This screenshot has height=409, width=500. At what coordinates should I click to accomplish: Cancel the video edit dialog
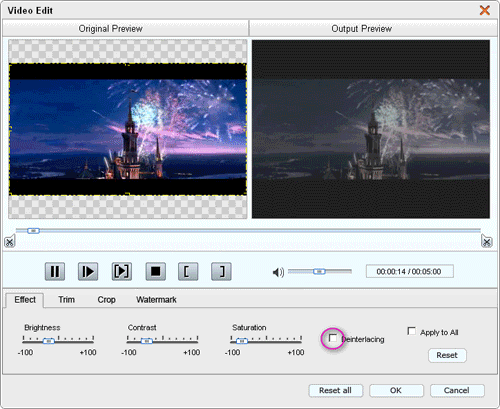click(457, 390)
